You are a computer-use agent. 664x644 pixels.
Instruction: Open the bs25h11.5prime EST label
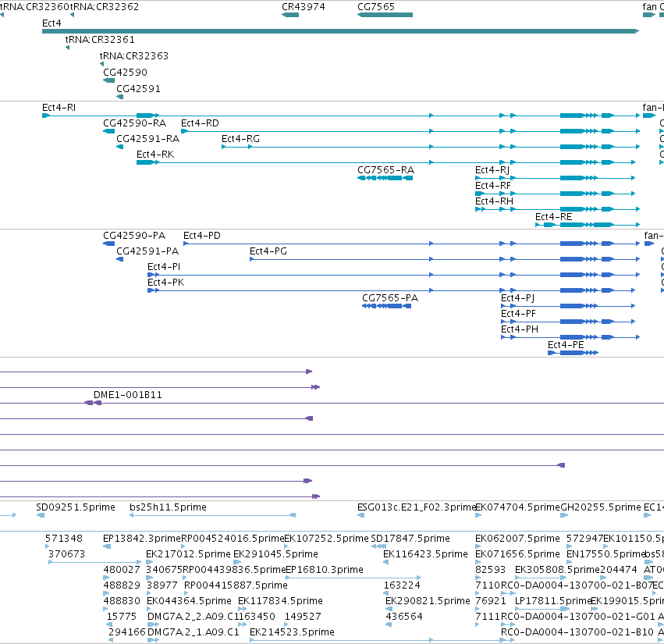pyautogui.click(x=168, y=507)
